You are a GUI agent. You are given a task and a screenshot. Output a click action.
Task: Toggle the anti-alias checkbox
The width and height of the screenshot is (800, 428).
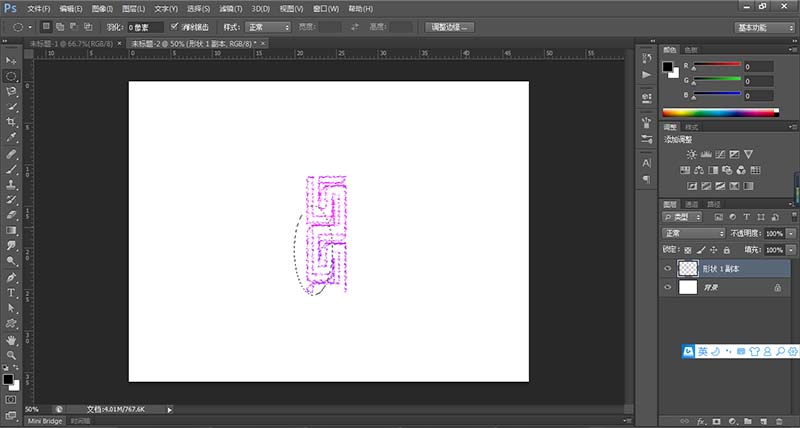point(174,27)
